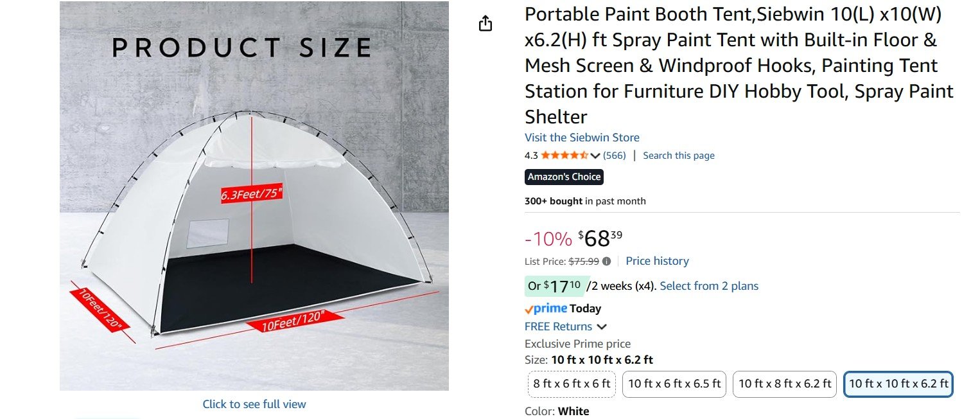This screenshot has width=980, height=419.
Task: Click the 4.3 rating number
Action: tap(531, 156)
